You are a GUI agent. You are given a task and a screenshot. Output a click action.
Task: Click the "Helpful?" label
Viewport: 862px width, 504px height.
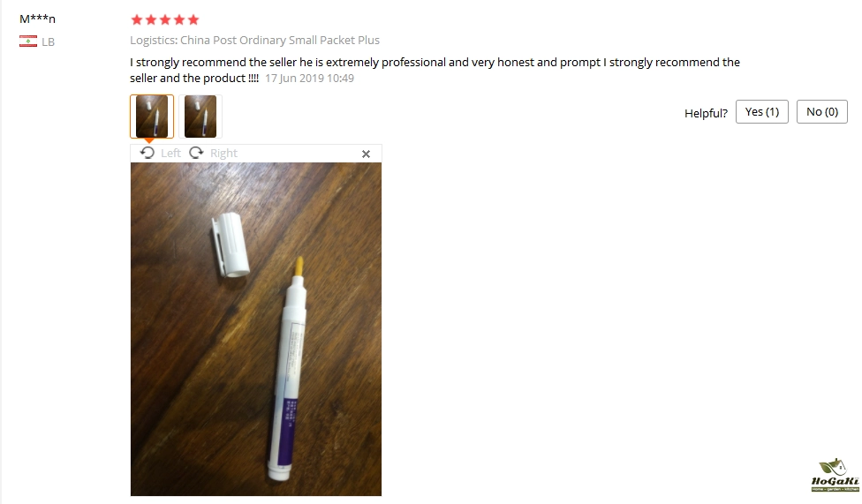point(706,113)
